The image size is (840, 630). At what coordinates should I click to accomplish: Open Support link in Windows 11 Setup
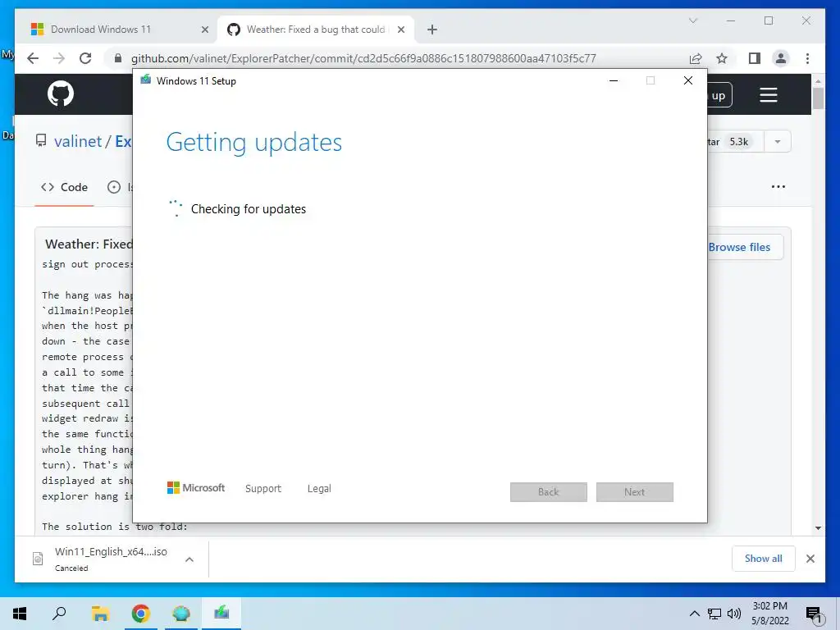click(x=263, y=489)
